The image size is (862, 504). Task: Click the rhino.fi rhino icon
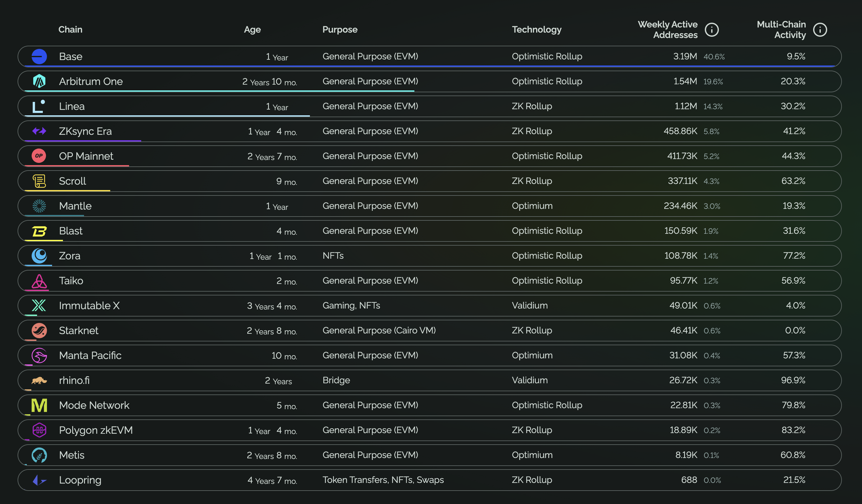pyautogui.click(x=39, y=380)
